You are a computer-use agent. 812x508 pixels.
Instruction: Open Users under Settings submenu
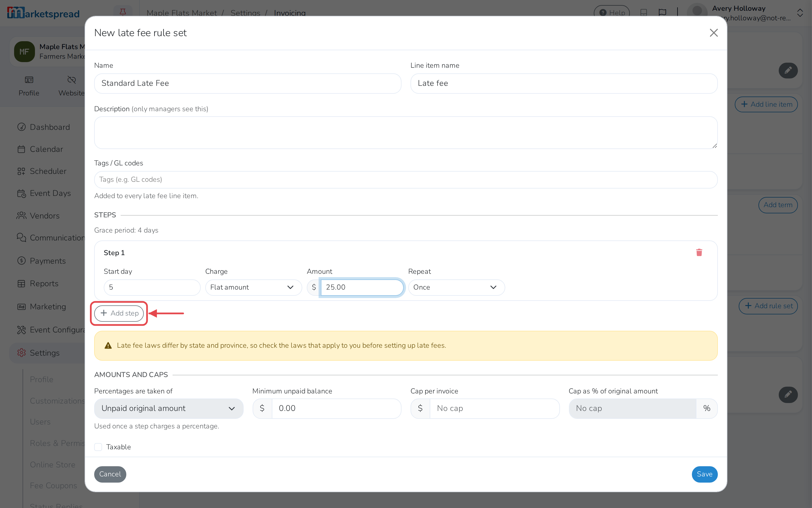coord(40,422)
